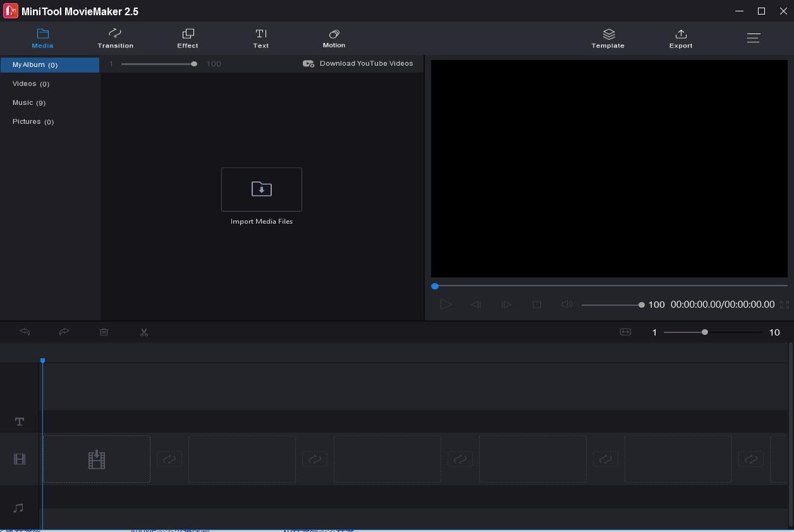
Task: Select the Pictures category
Action: pyautogui.click(x=50, y=121)
